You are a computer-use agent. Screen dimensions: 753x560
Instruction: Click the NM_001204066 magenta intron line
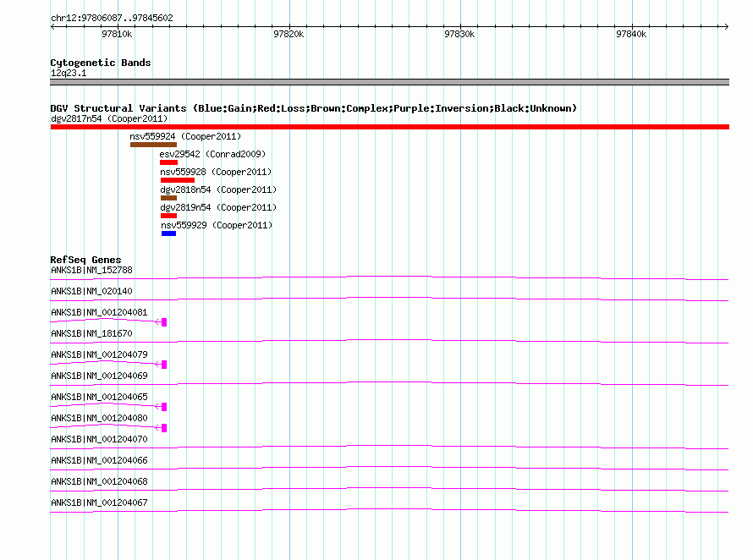[x=389, y=468]
